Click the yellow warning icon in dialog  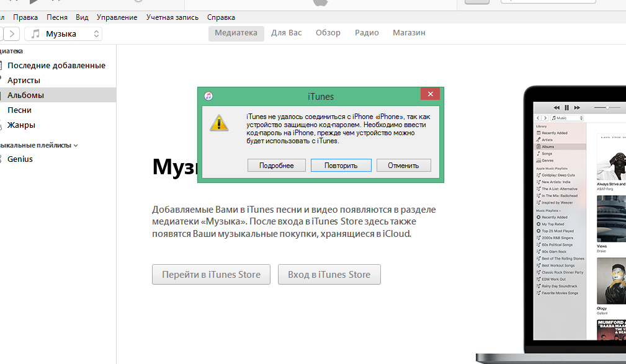coord(219,123)
